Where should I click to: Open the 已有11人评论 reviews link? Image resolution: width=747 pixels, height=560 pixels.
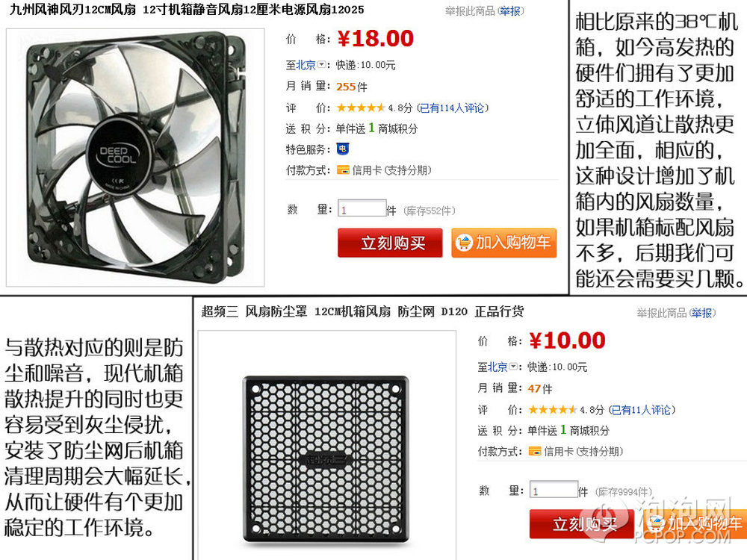pyautogui.click(x=642, y=410)
